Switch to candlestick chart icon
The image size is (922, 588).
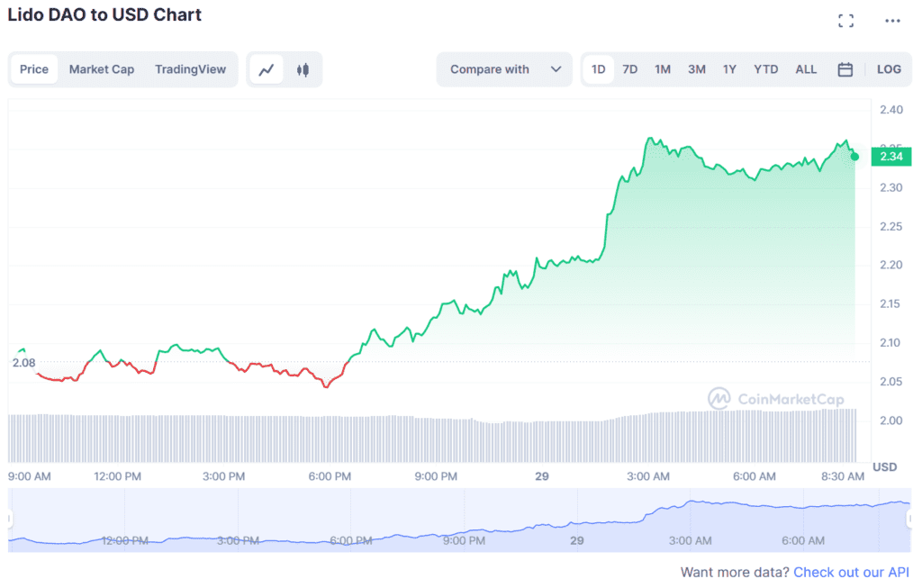[x=303, y=69]
